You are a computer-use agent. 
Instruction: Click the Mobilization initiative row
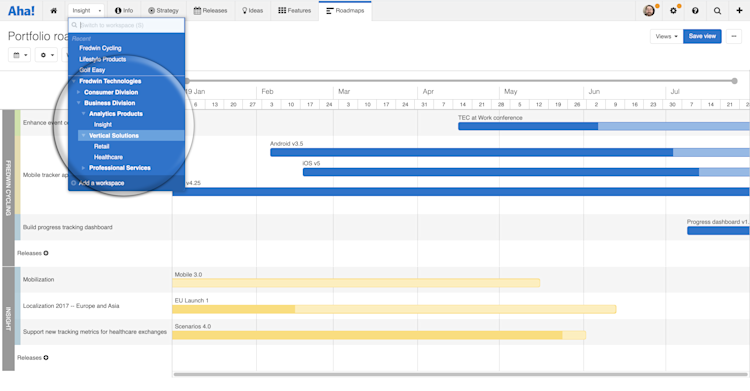[x=38, y=279]
